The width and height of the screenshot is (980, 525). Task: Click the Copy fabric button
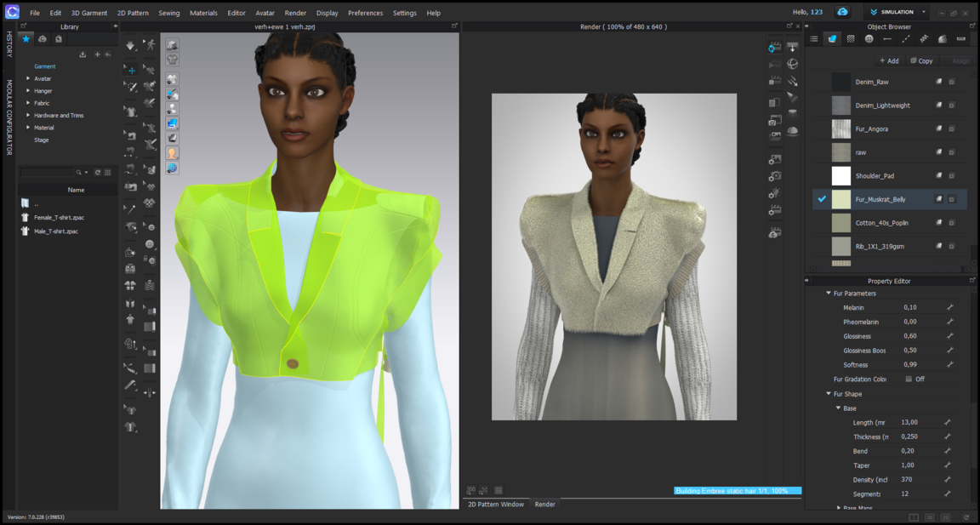click(x=921, y=61)
